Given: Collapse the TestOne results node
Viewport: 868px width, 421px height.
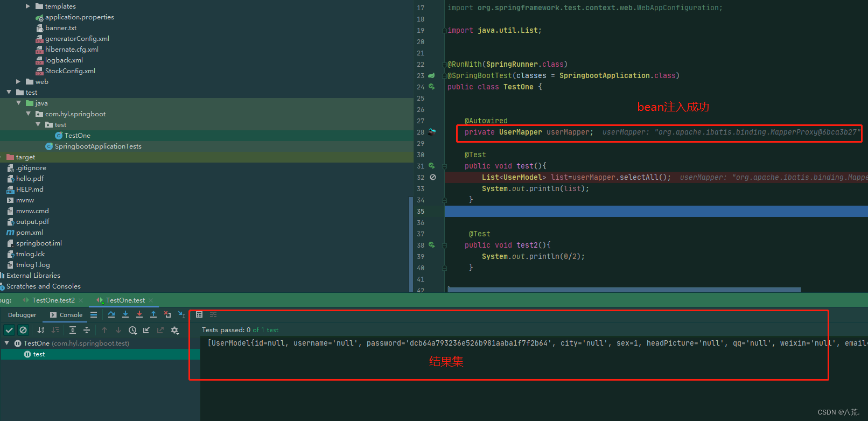Looking at the screenshot, I should tap(7, 343).
